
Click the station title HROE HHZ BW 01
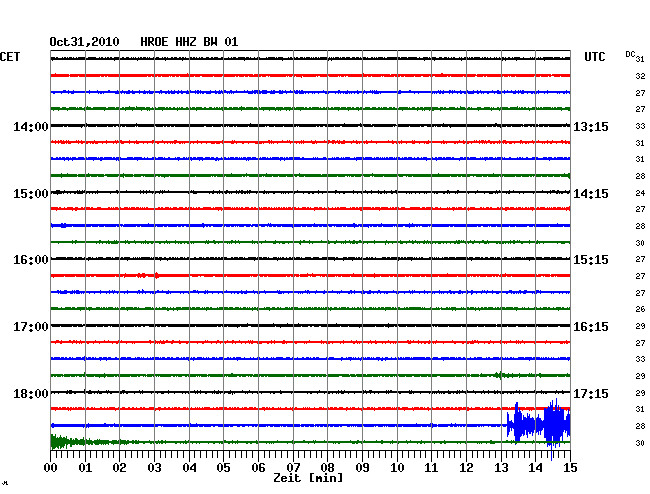[189, 42]
